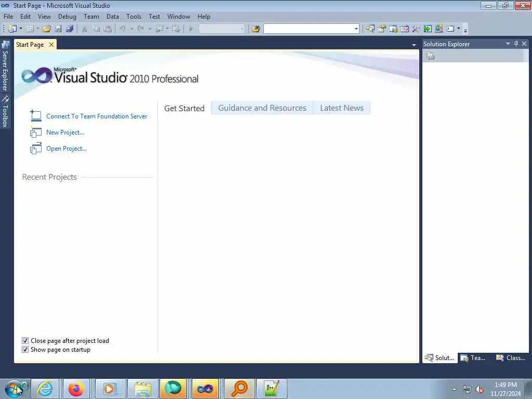Click the Find in Files toolbar icon
532x399 pixels.
coord(256,29)
